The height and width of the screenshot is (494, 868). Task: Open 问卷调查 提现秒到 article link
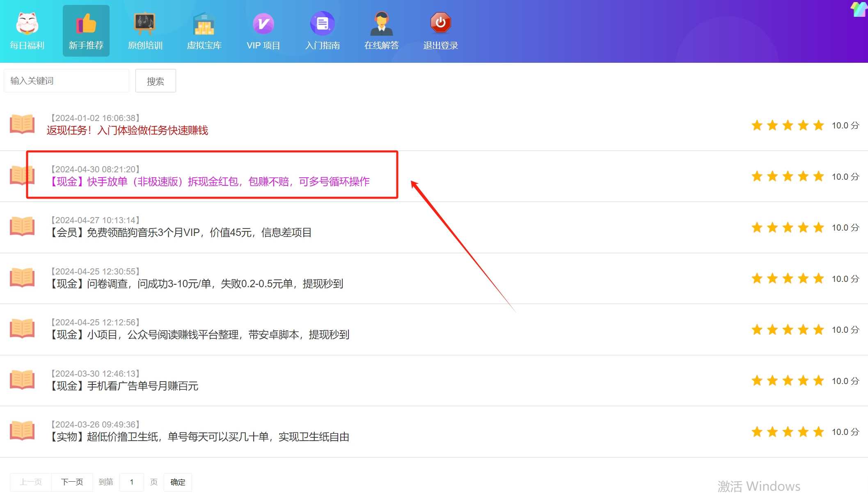pyautogui.click(x=196, y=284)
